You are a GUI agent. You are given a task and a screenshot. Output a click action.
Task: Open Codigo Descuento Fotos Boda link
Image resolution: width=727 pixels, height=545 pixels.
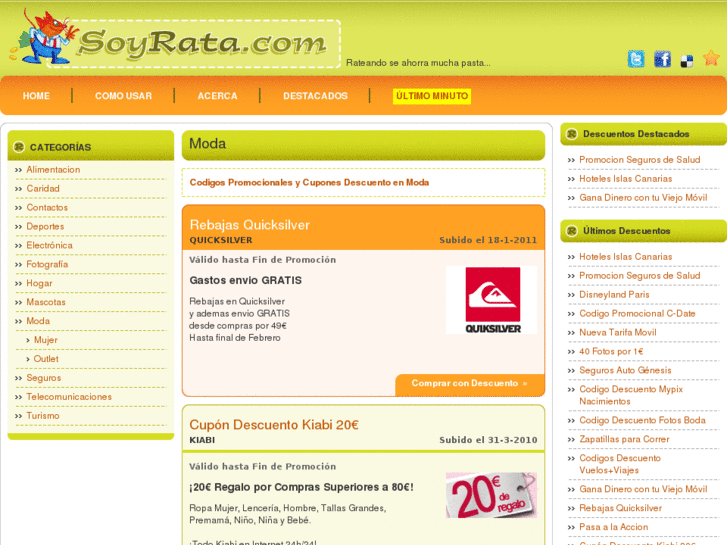click(643, 420)
